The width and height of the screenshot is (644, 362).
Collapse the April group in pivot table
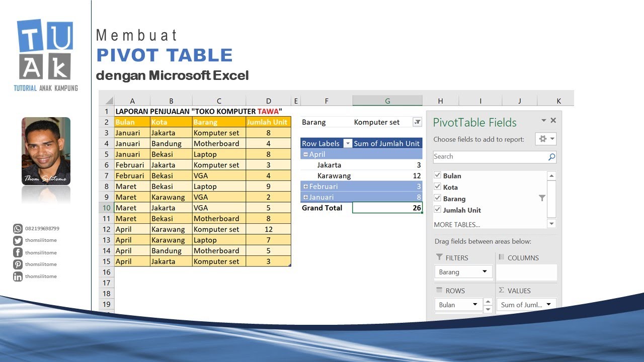point(305,155)
